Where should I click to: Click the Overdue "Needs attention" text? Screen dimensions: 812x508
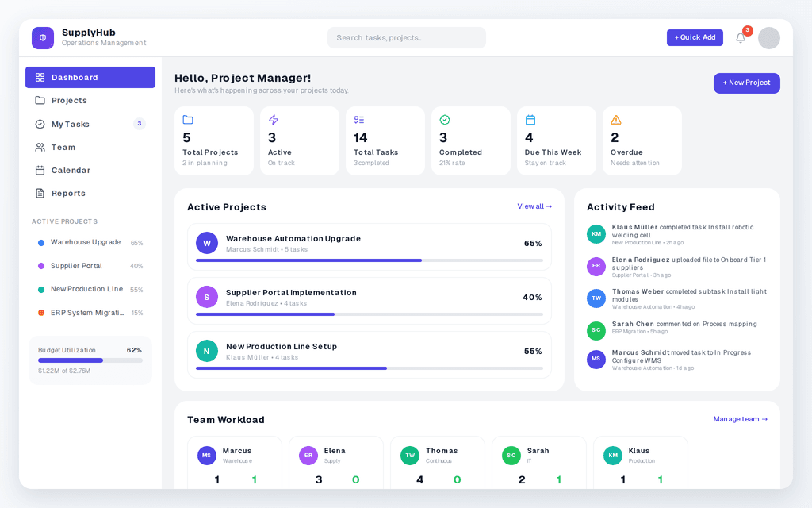coord(635,163)
